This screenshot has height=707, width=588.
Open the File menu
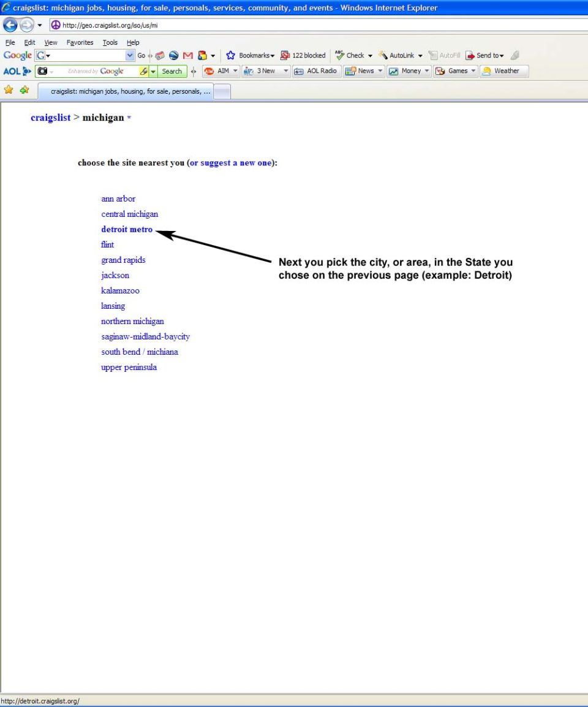[x=10, y=42]
